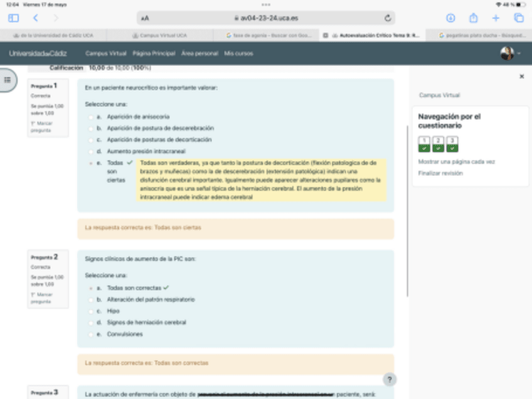Tap the battery status indicator
Viewport: 532px width, 399px height.
[521, 5]
